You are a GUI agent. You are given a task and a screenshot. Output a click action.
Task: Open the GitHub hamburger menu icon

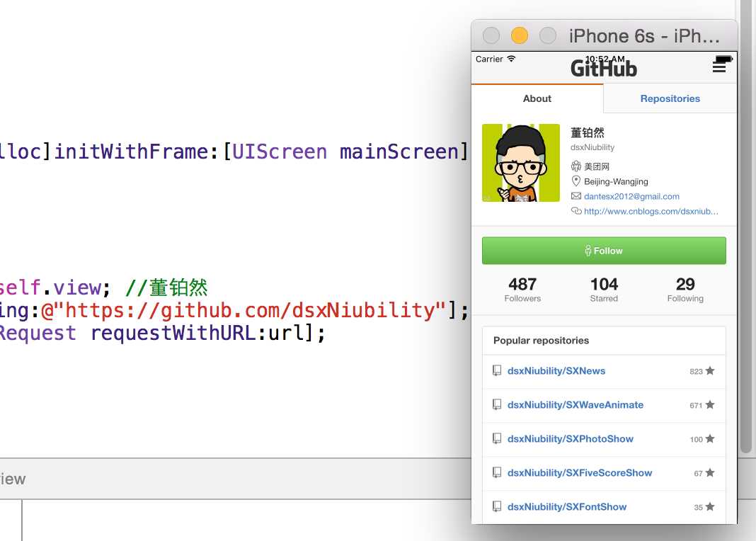(x=719, y=67)
